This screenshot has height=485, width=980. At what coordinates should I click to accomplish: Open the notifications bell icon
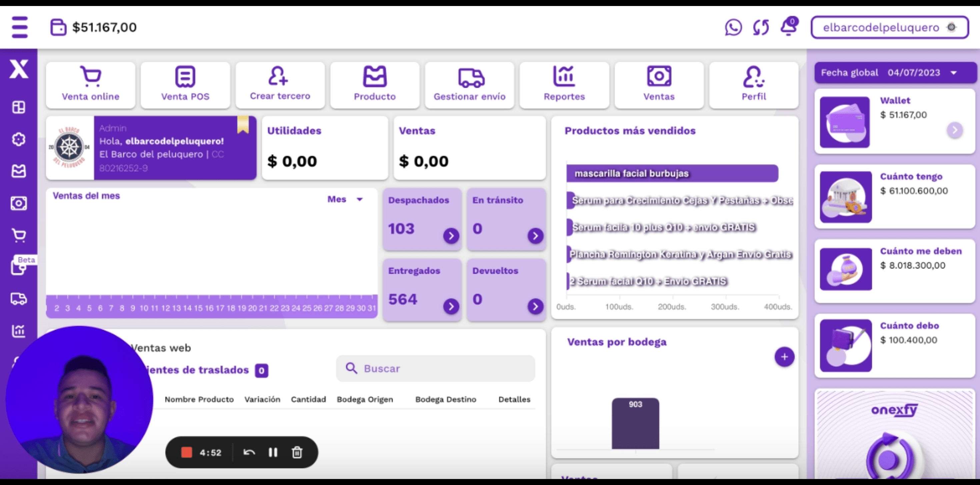tap(789, 27)
